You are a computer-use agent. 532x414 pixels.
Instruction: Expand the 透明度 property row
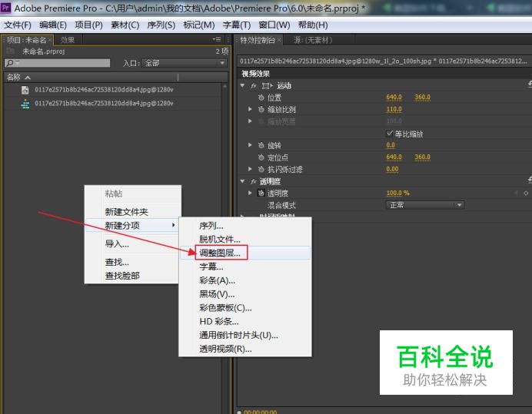(250, 193)
